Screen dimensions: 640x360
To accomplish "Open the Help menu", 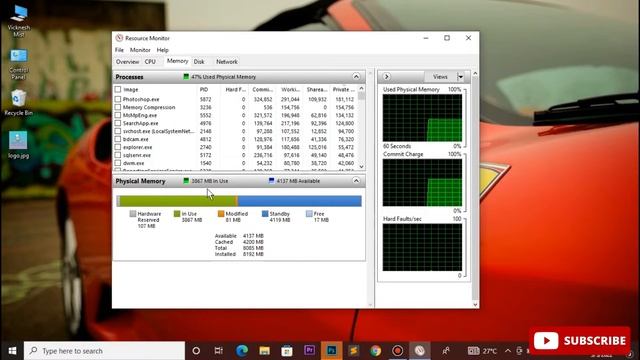I will [x=162, y=50].
